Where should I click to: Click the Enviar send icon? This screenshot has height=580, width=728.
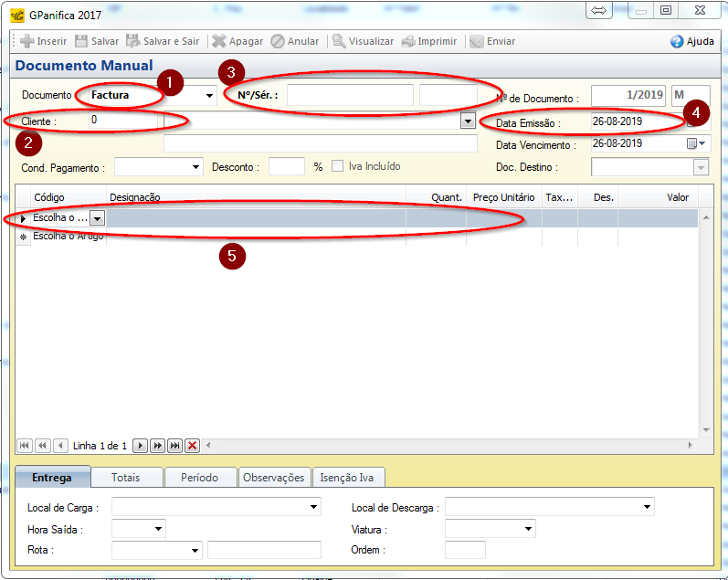477,41
